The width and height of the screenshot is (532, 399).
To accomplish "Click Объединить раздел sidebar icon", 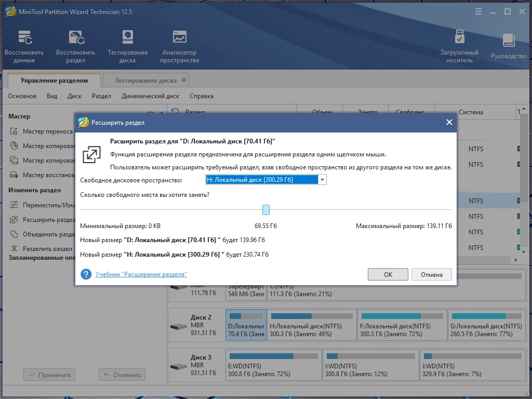I will click(x=14, y=234).
